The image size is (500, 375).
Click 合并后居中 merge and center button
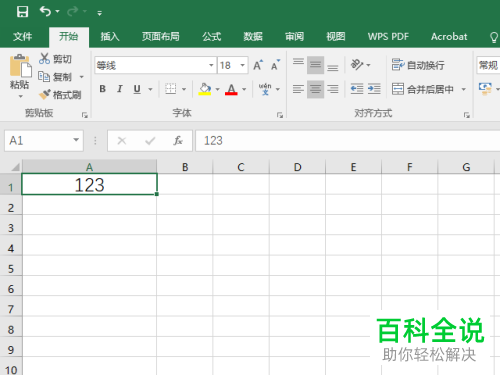point(422,89)
